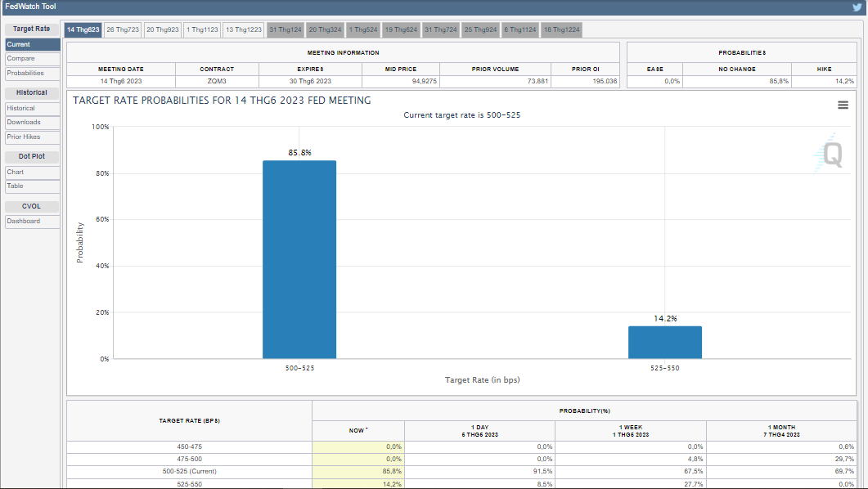The image size is (868, 489).
Task: Switch to the 31 Thg724 meeting tab
Action: coord(441,30)
